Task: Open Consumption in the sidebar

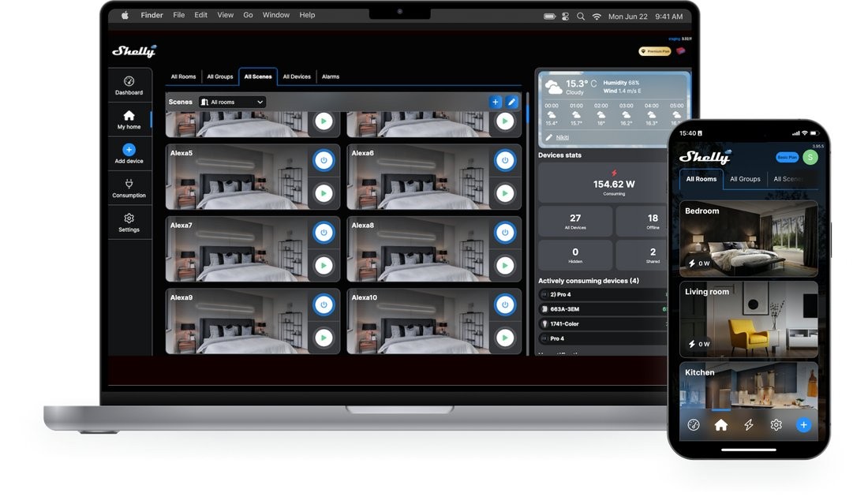Action: [x=129, y=188]
